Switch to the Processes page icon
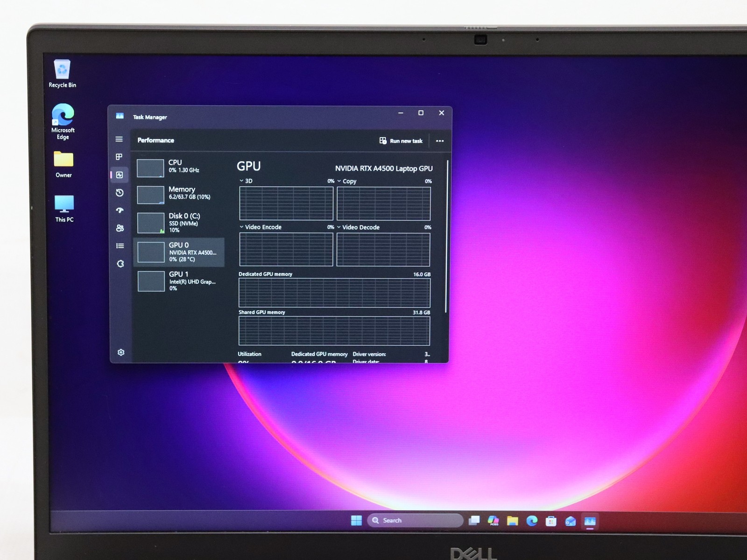This screenshot has width=747, height=560. pos(119,157)
